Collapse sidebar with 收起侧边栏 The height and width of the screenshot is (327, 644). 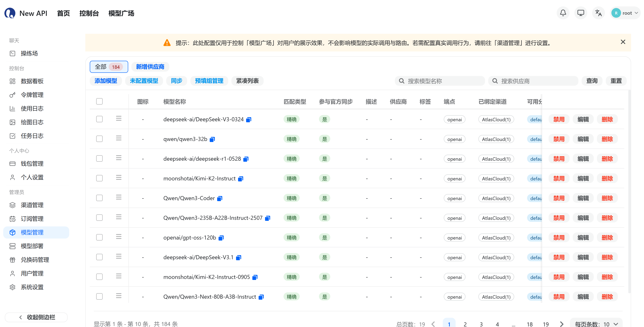tap(36, 317)
